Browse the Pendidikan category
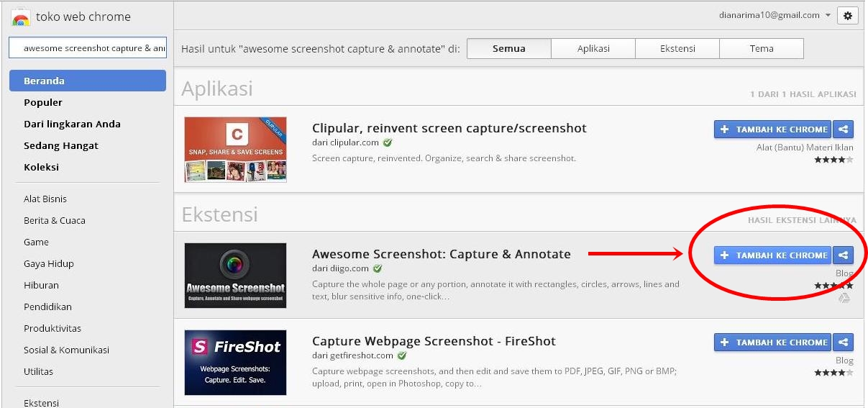This screenshot has height=408, width=868. tap(47, 307)
